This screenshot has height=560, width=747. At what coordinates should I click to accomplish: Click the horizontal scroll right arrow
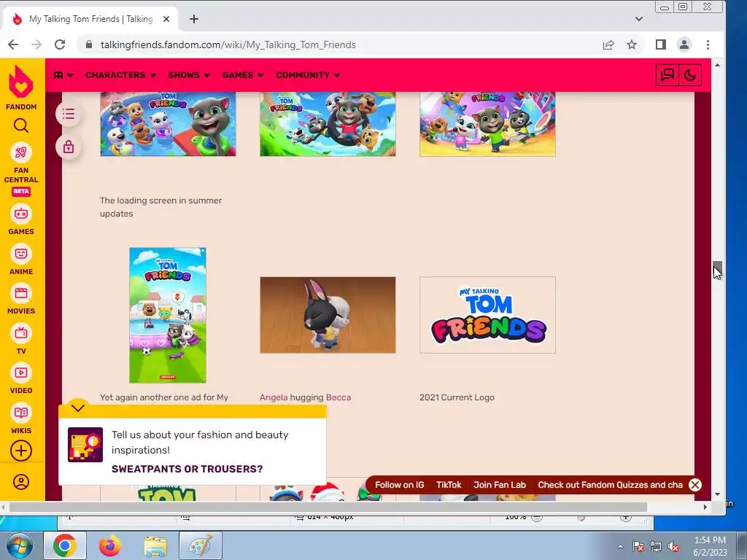pyautogui.click(x=705, y=507)
